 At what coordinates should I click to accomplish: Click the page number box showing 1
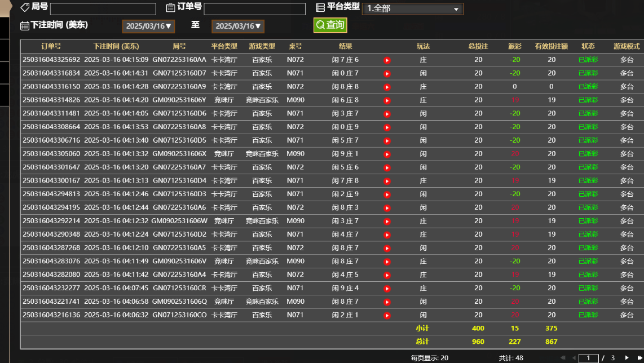588,358
